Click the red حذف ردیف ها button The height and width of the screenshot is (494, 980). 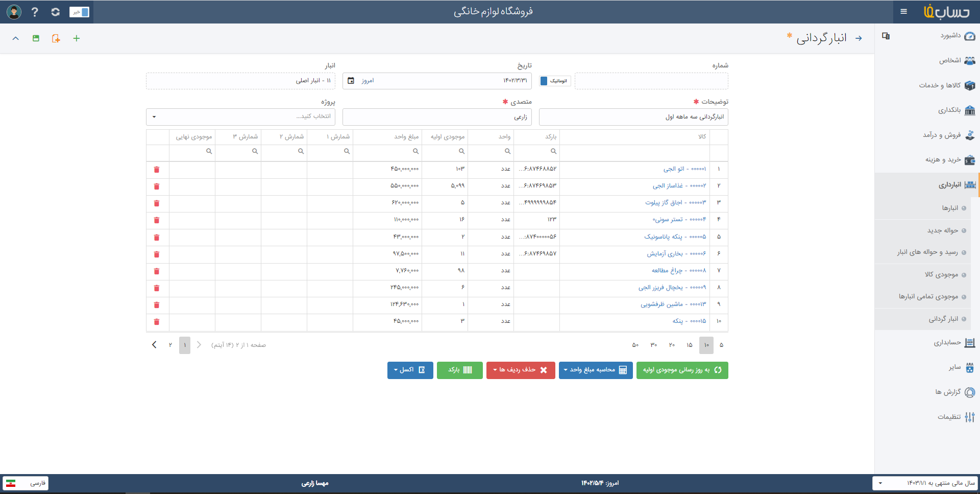(x=521, y=370)
